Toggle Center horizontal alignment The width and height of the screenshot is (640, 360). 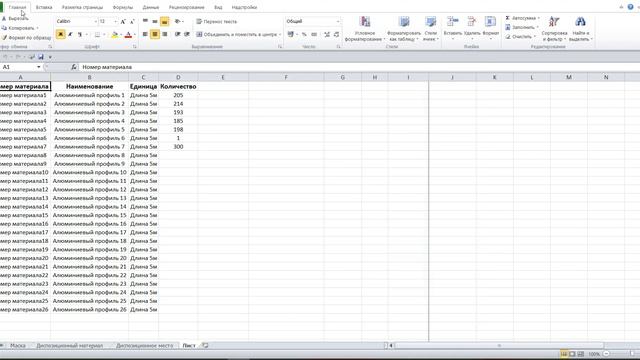pos(155,34)
